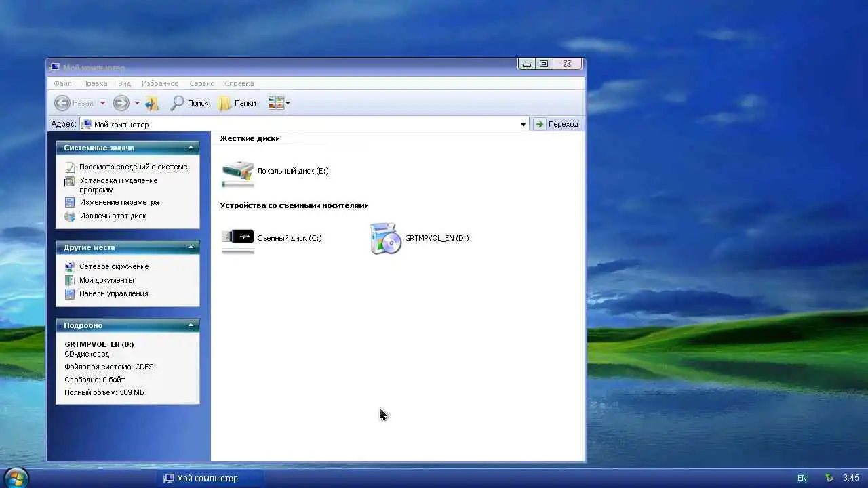Viewport: 868px width, 488px height.
Task: Collapse the Системные задачи panel
Action: [191, 148]
